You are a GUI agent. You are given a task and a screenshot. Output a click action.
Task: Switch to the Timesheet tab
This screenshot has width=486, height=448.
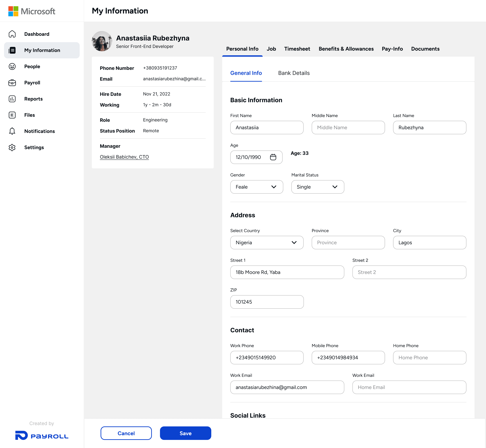[297, 49]
